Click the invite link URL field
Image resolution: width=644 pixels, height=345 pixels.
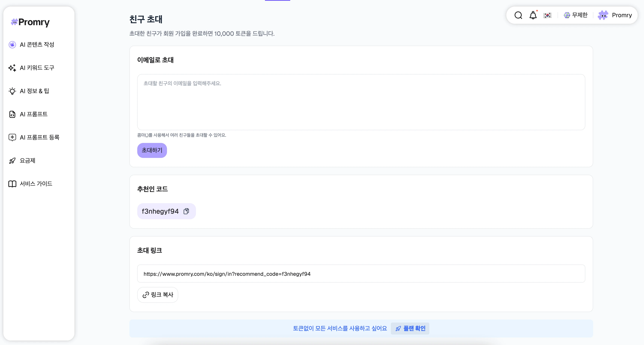361,274
